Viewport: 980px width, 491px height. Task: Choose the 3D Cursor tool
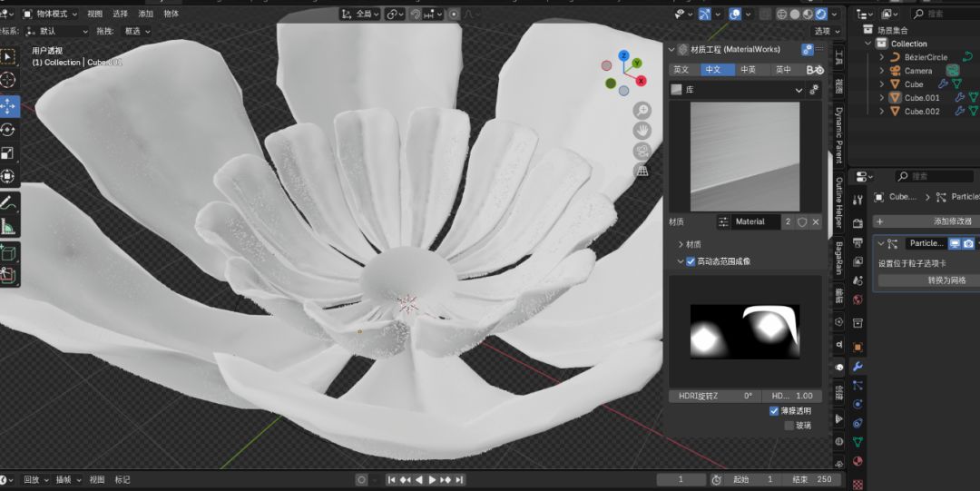(8, 80)
